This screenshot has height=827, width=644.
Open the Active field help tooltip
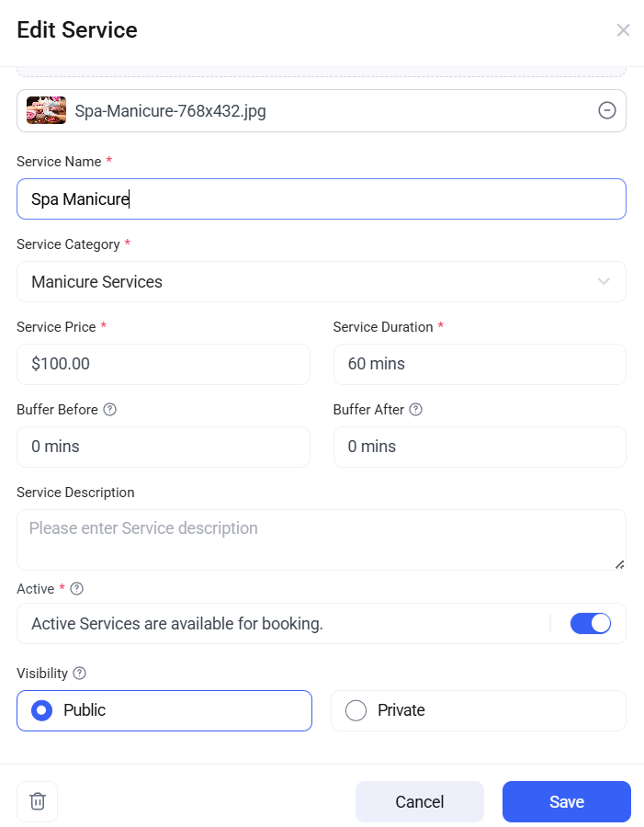tap(77, 588)
